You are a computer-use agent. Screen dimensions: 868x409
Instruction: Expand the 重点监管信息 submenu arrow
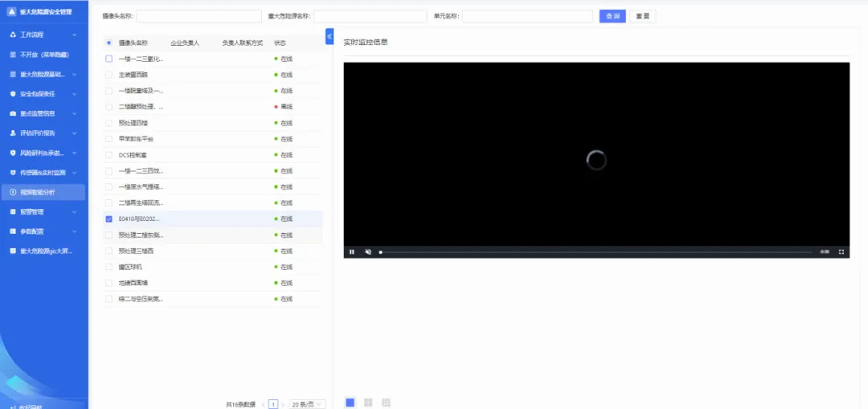click(74, 113)
